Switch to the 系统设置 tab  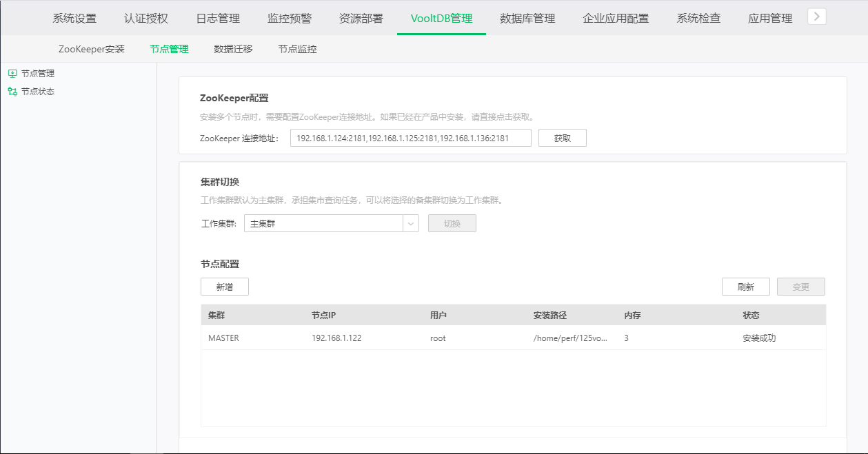74,19
